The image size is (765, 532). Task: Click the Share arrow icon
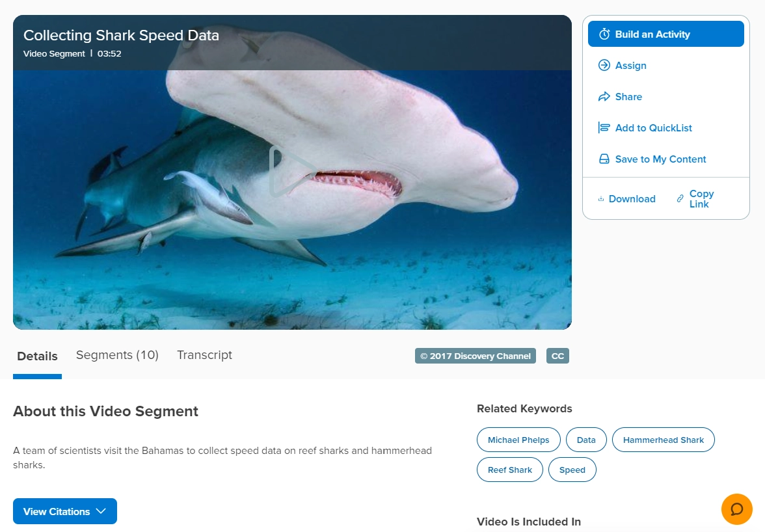[604, 96]
